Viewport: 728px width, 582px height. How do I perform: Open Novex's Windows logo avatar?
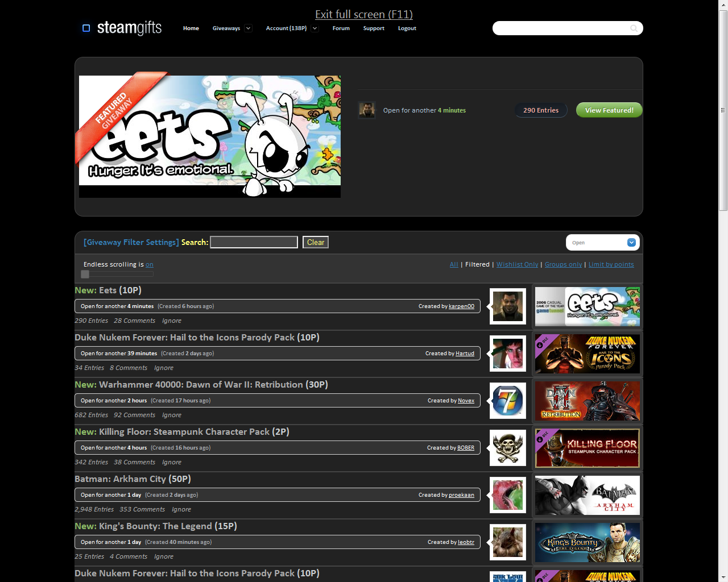point(508,401)
